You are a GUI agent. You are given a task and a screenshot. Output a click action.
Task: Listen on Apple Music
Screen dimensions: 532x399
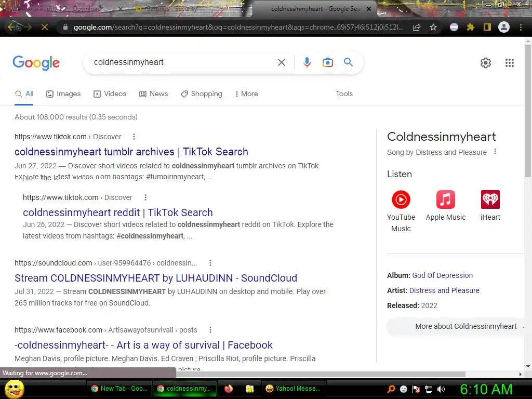[445, 206]
